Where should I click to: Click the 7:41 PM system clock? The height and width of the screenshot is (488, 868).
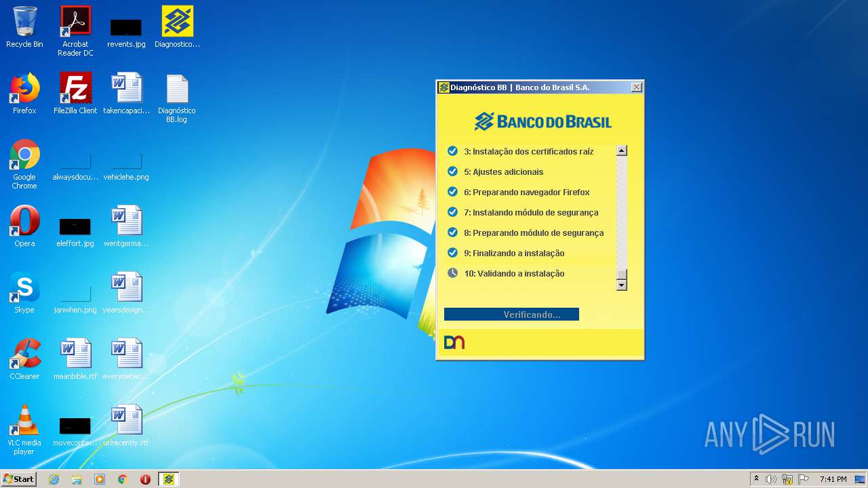833,479
